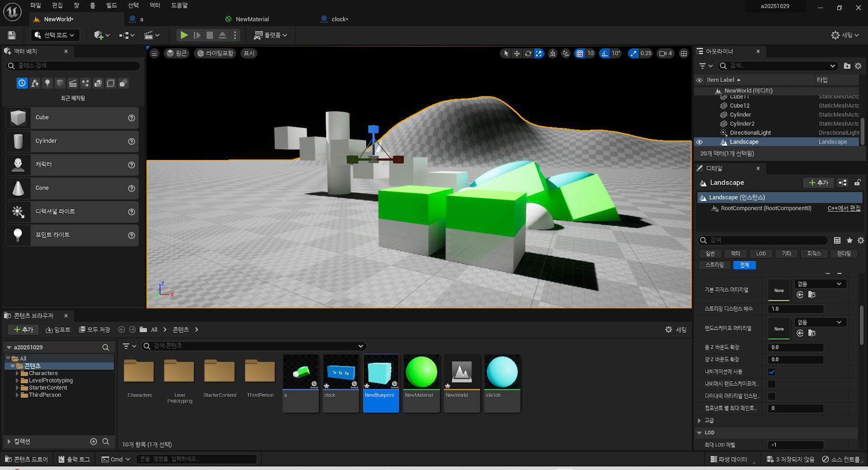Follow the C++에서 편집 link
This screenshot has height=470, width=868.
(844, 208)
